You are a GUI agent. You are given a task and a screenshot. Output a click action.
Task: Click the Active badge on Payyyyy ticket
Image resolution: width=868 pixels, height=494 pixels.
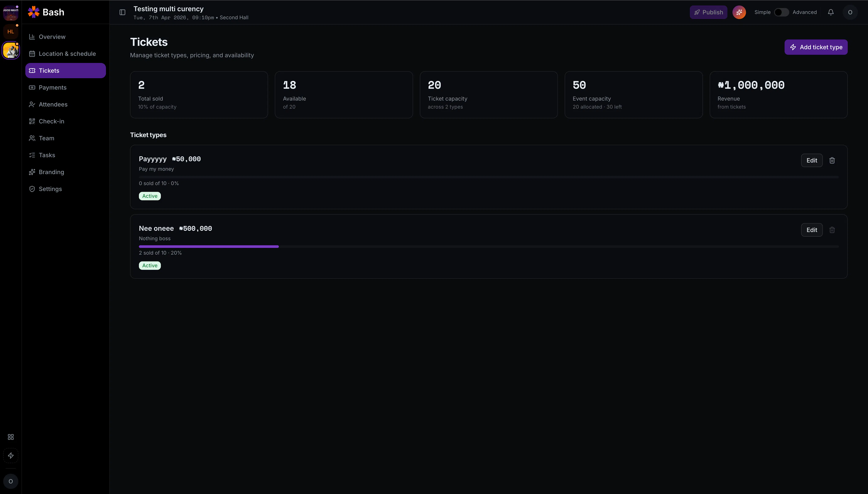150,196
